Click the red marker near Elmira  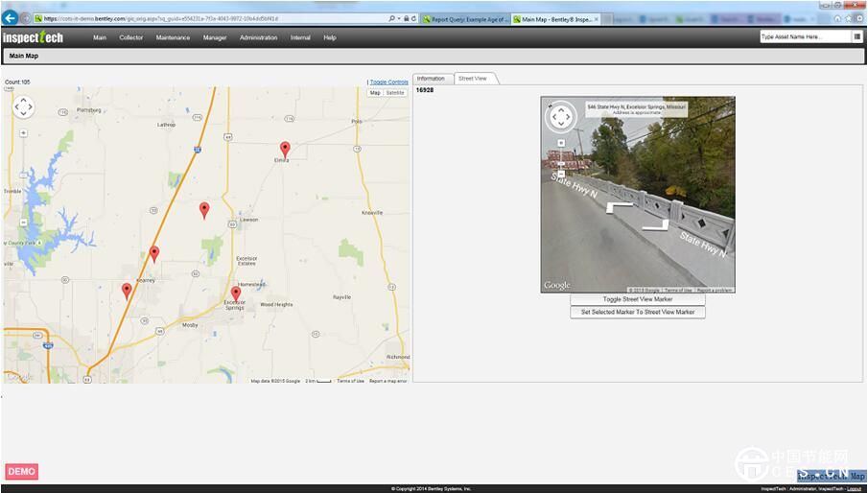[285, 149]
